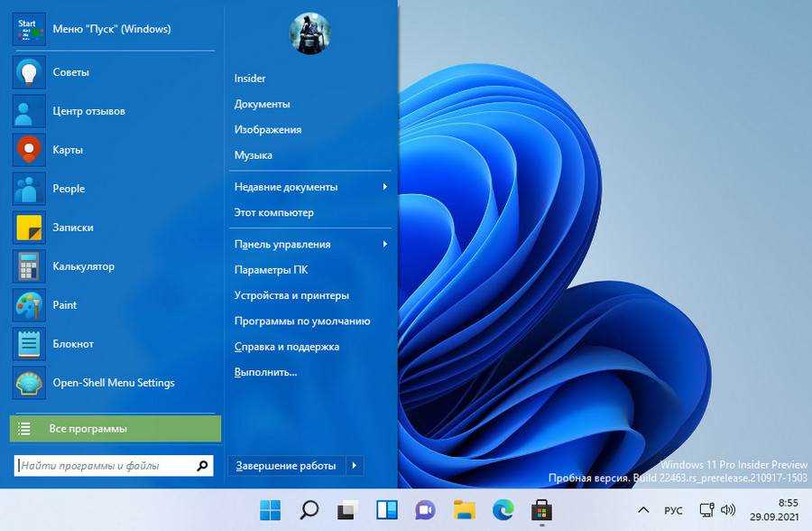Open the People app icon
Image resolution: width=812 pixels, height=531 pixels.
pos(29,189)
